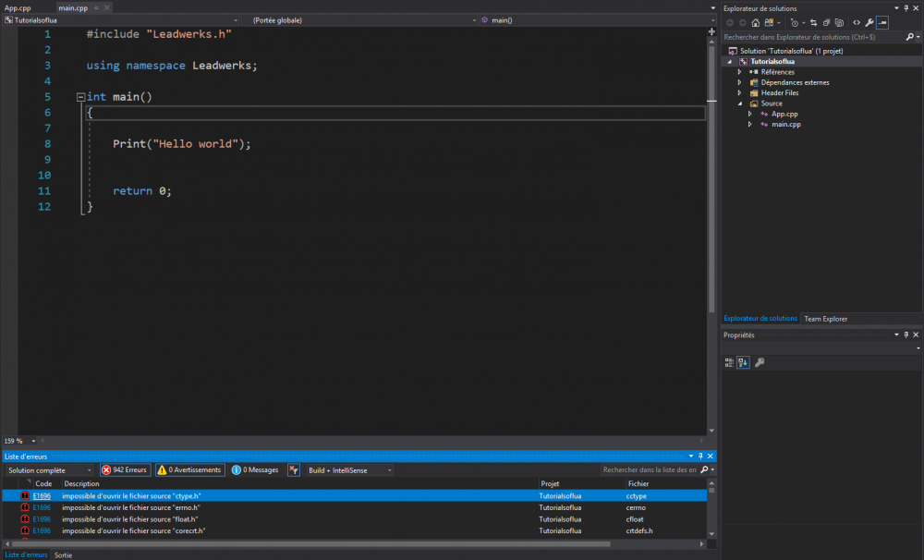Toggle the 0 Avertissements filter

point(189,470)
